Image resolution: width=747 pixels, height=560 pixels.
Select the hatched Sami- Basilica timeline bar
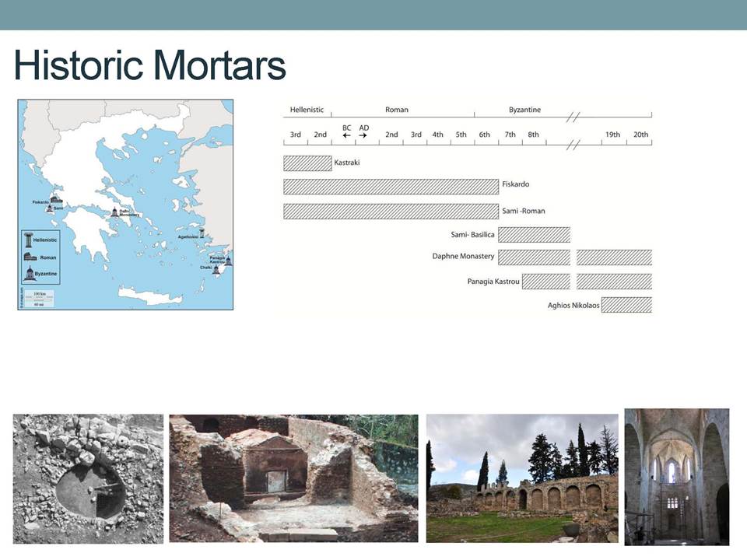pyautogui.click(x=534, y=235)
